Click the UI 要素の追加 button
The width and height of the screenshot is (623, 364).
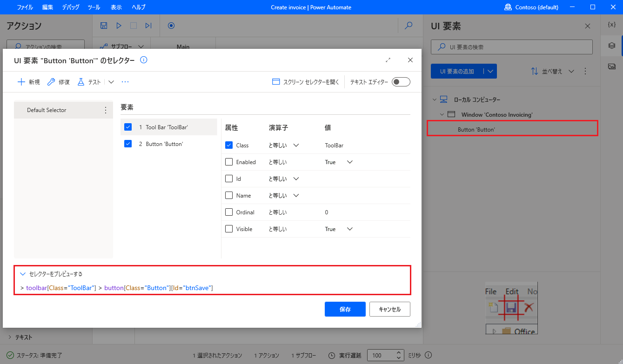click(x=457, y=71)
